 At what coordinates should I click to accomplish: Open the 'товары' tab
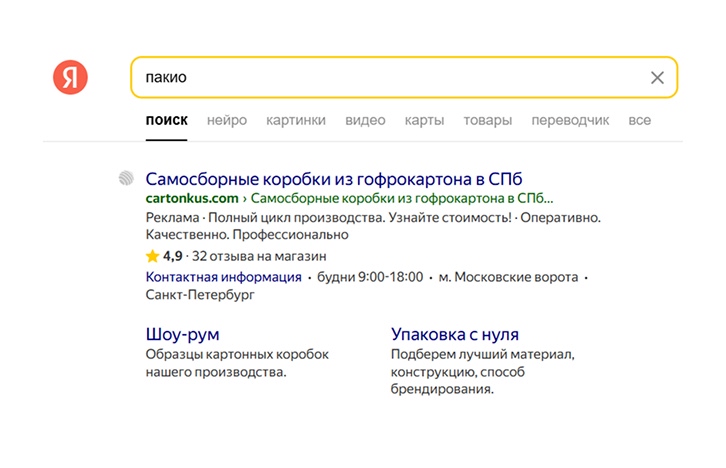click(488, 120)
